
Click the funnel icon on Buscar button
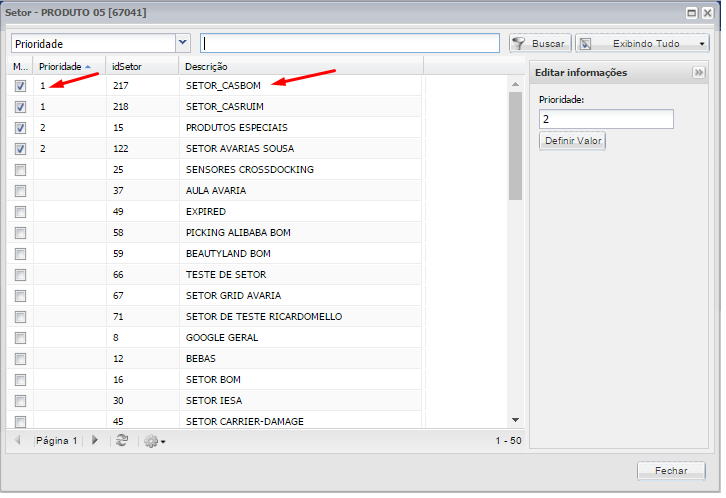click(x=519, y=44)
